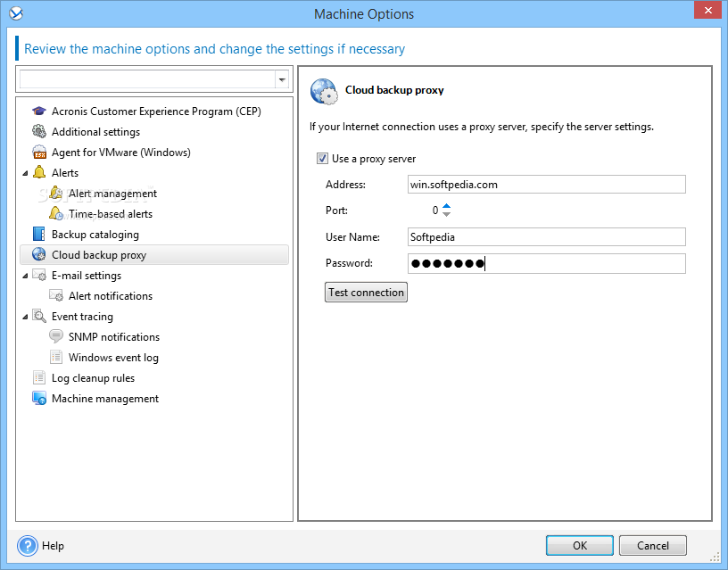Image resolution: width=728 pixels, height=570 pixels.
Task: Click the Test connection button
Action: (x=366, y=293)
